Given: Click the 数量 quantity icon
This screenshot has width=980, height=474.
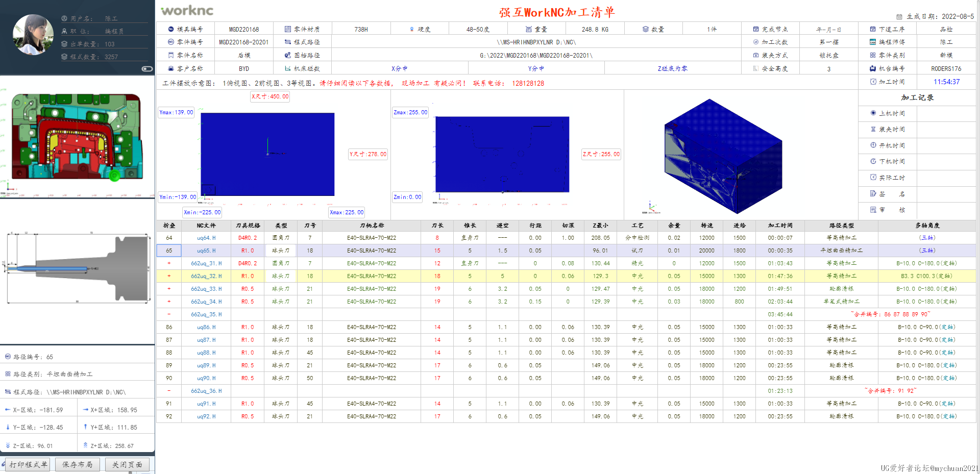Looking at the screenshot, I should [x=646, y=29].
